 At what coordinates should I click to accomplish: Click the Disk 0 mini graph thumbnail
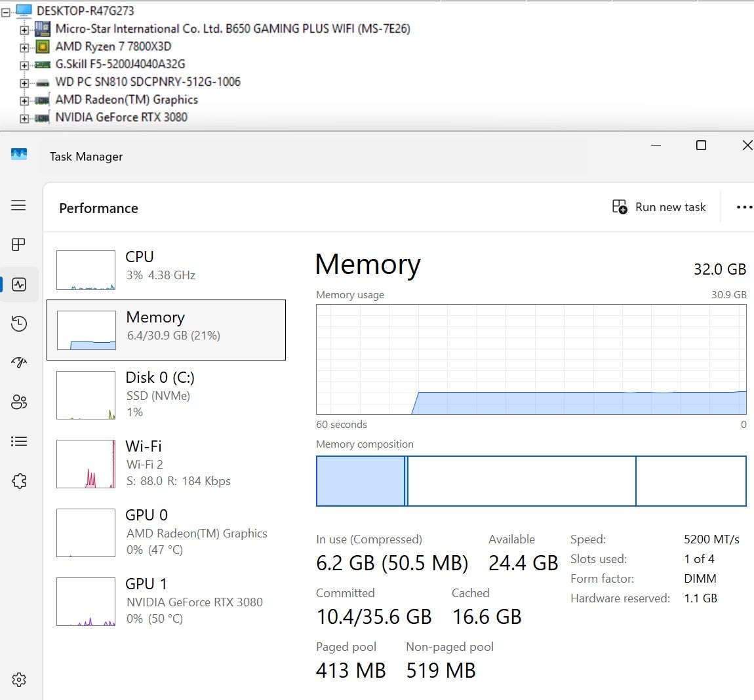(86, 395)
